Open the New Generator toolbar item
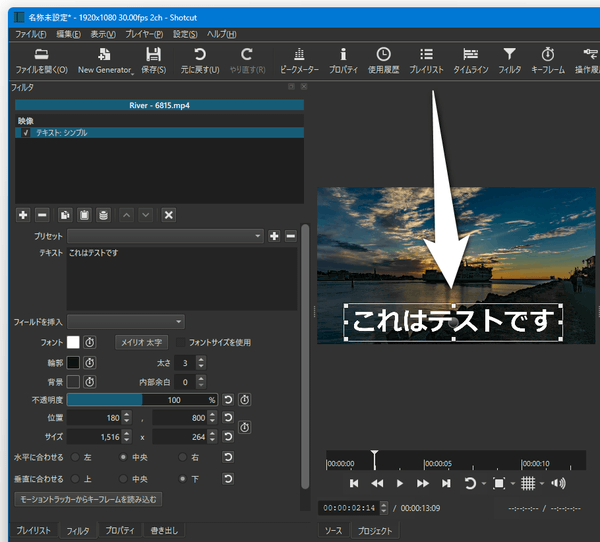Viewport: 600px width, 542px height. [105, 61]
